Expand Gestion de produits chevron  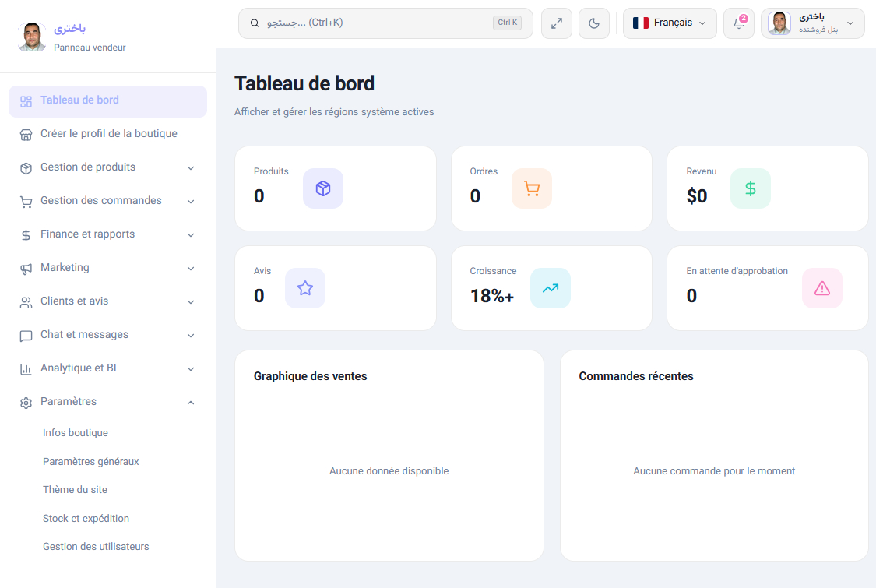coord(191,167)
